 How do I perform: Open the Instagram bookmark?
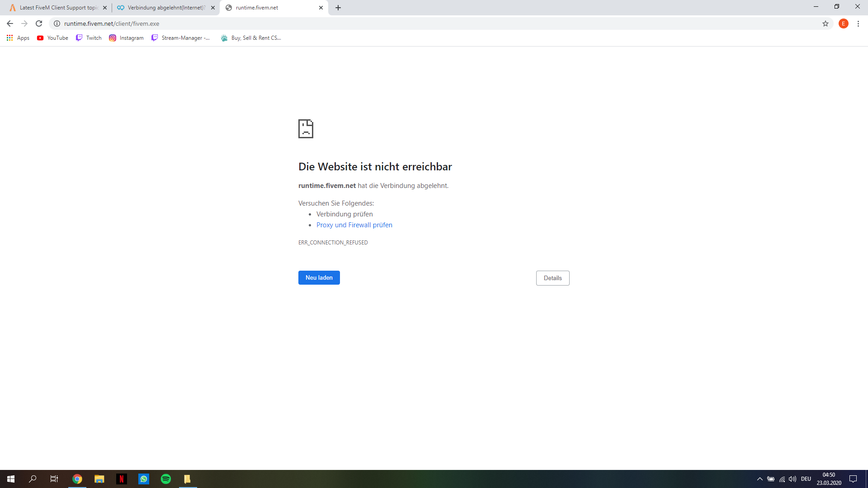pos(126,38)
